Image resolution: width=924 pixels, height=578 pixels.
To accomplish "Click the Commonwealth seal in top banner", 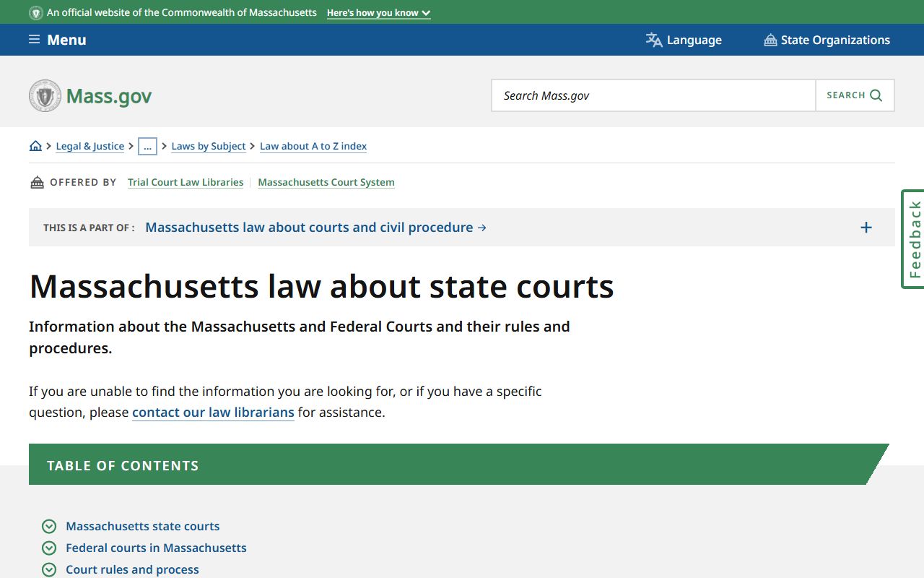I will pos(36,13).
